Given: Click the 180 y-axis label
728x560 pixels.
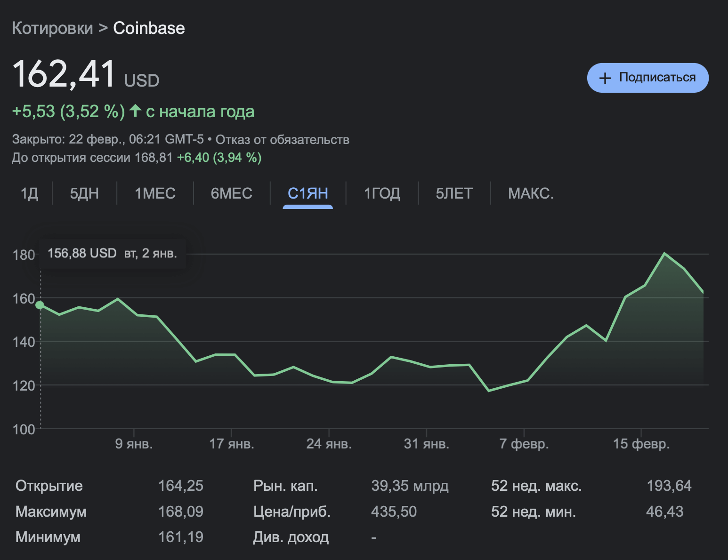Looking at the screenshot, I should (24, 255).
